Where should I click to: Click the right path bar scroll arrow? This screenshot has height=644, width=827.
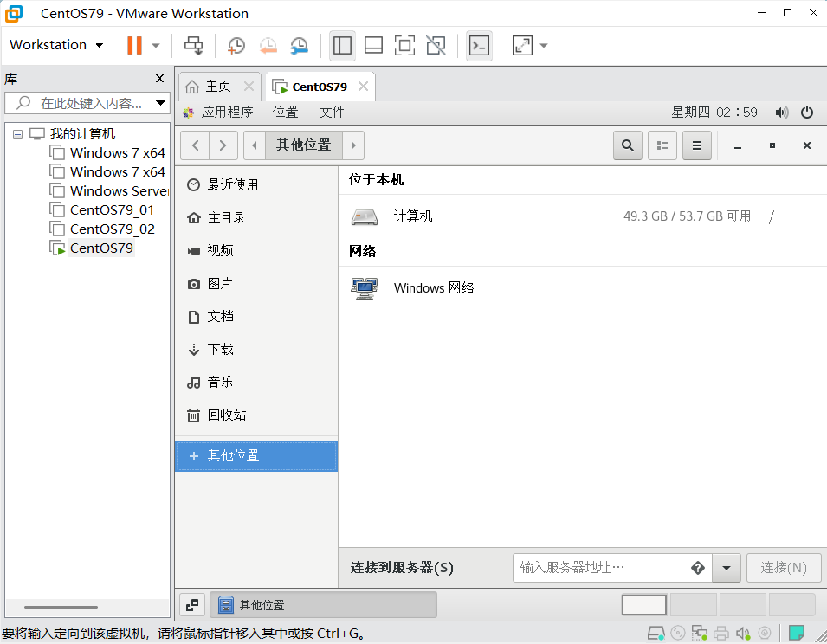[x=353, y=145]
